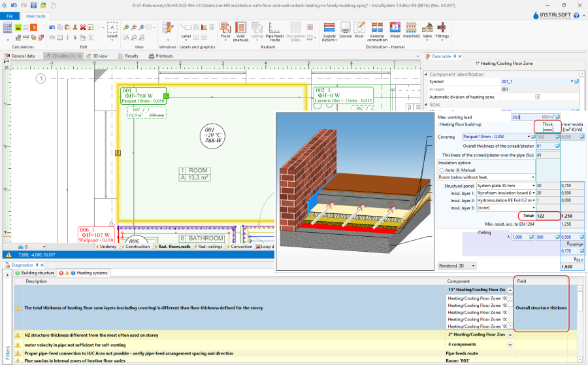Screen dimensions: 588x365
Task: Select the Auto insulation option
Action: 442,169
